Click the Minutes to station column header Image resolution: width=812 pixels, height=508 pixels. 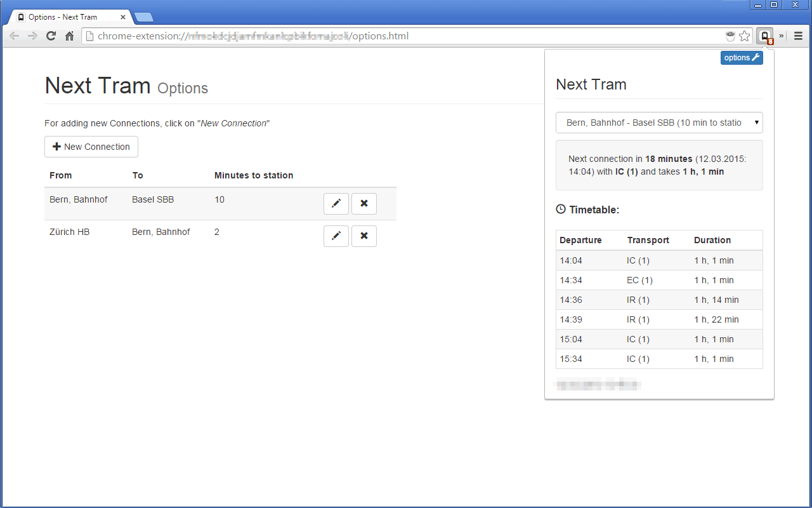[254, 175]
